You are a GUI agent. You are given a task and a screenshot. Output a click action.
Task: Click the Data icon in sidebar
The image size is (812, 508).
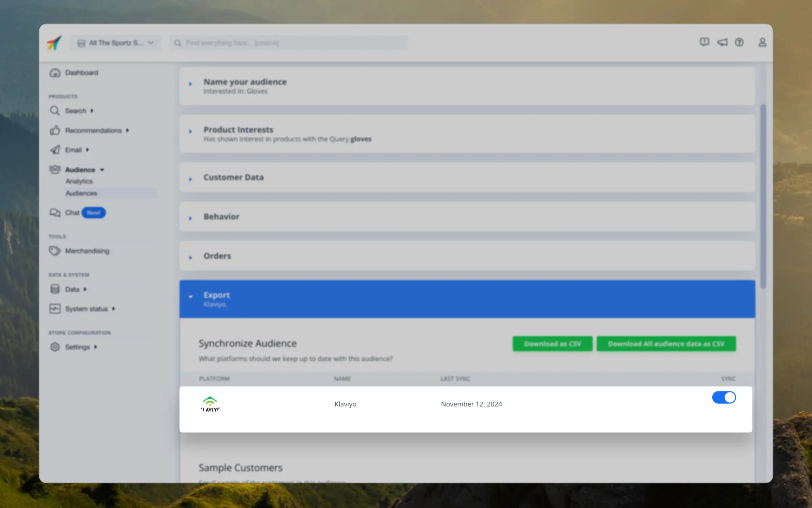pyautogui.click(x=55, y=289)
